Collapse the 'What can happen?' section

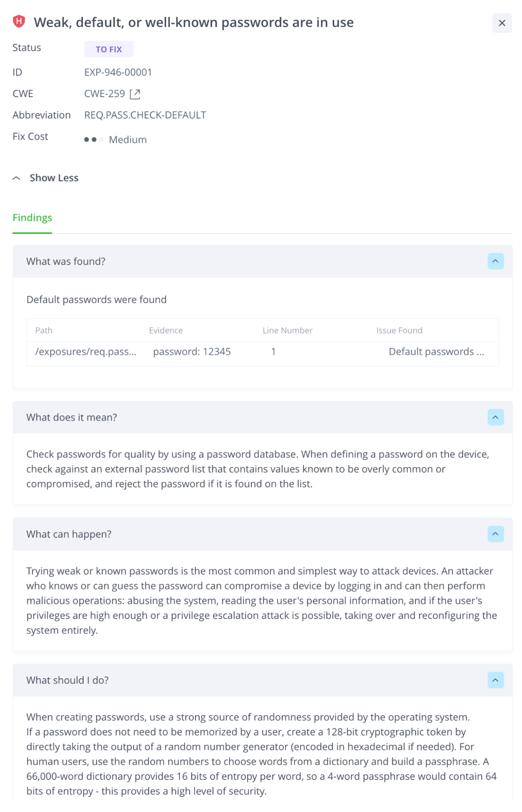pos(495,534)
